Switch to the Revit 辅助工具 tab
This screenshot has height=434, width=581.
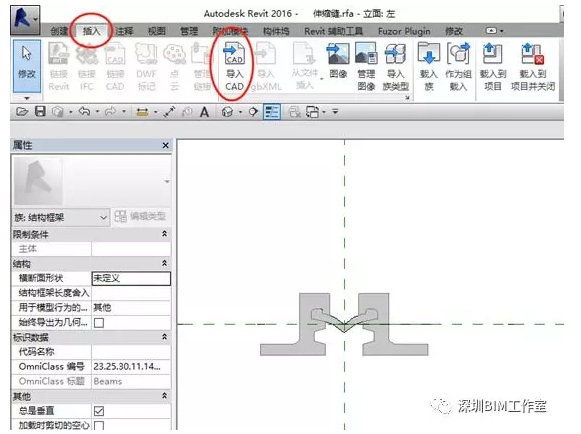[333, 31]
